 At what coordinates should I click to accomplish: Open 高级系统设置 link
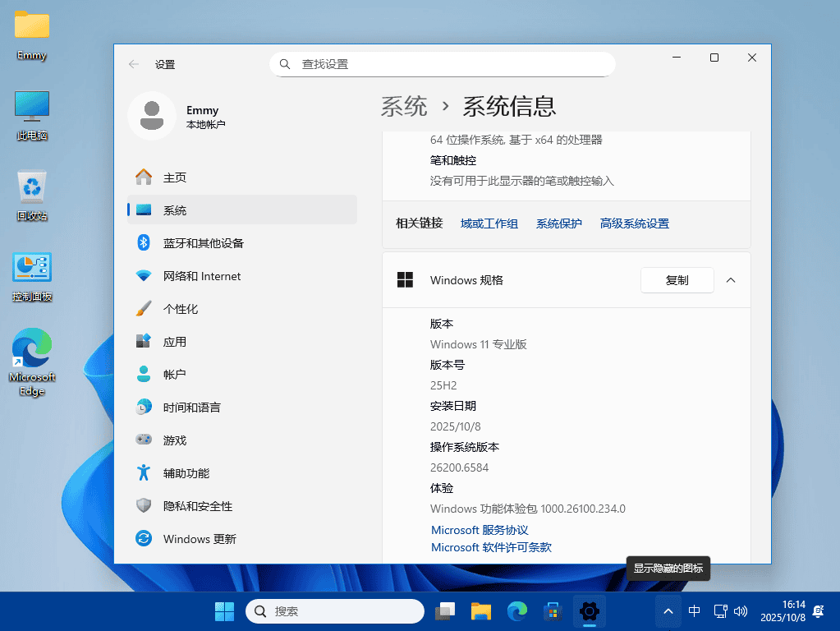tap(634, 223)
